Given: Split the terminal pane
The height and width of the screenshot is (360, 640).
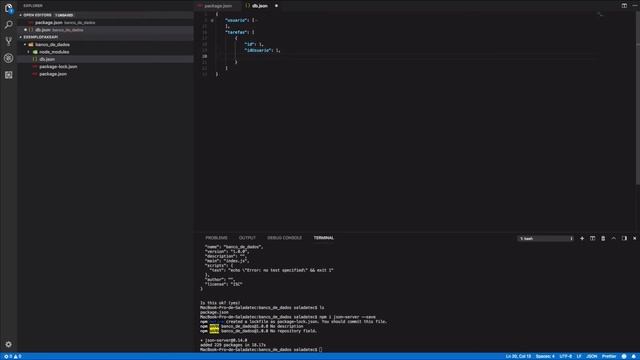Looking at the screenshot, I should [x=592, y=238].
